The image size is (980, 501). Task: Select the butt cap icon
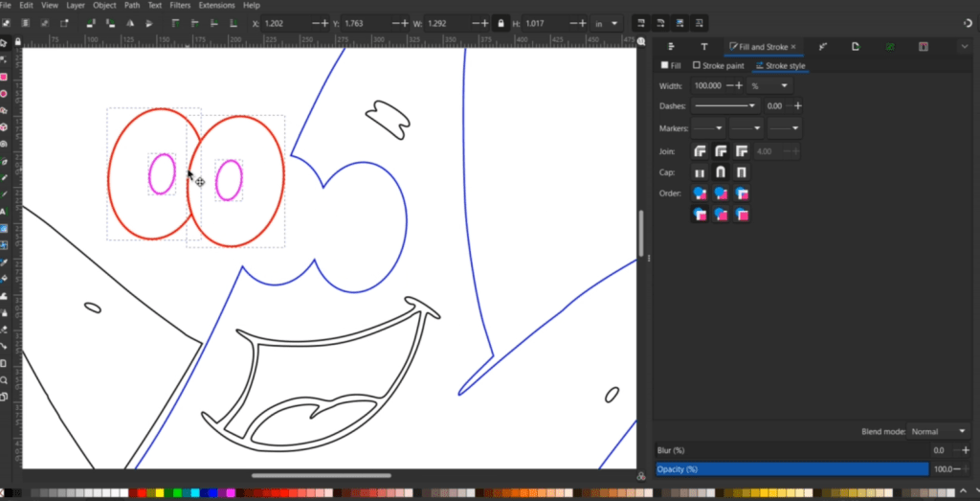coord(700,172)
